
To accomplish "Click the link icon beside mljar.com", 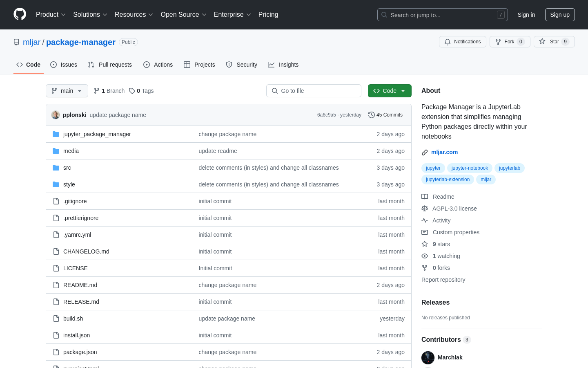I will click(x=425, y=153).
